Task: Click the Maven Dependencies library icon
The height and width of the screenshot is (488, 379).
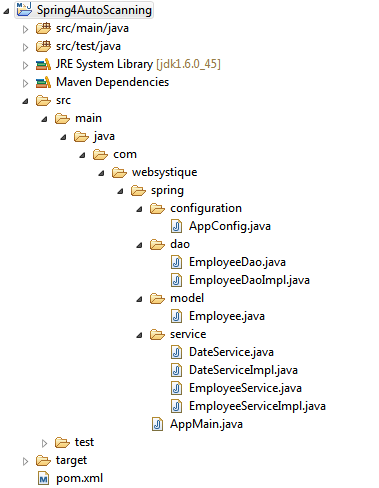Action: (x=43, y=82)
